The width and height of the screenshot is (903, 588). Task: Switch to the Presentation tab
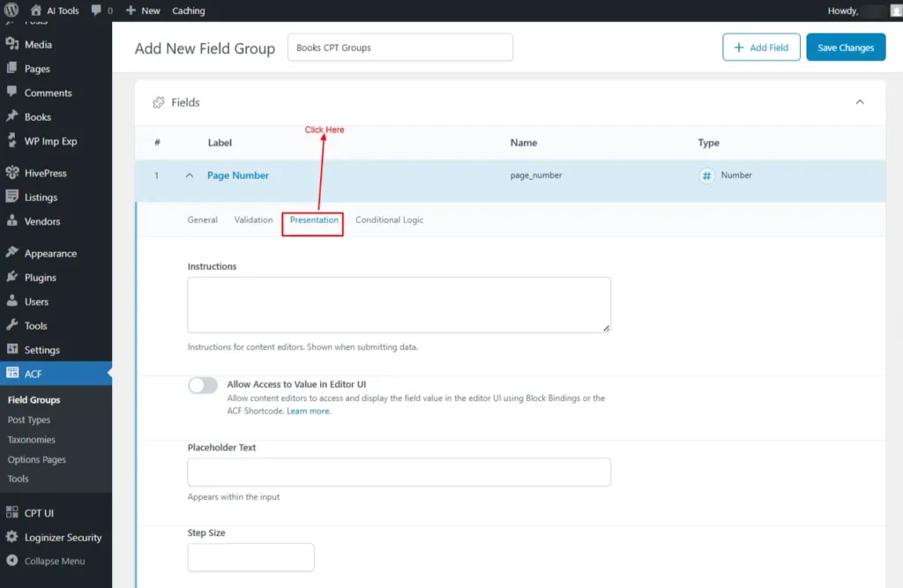[314, 220]
